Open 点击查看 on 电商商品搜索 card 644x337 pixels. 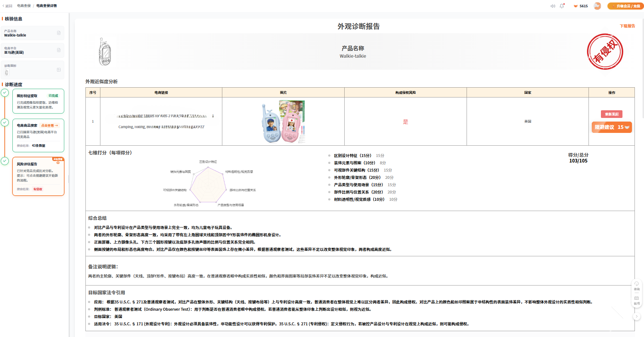[49, 125]
